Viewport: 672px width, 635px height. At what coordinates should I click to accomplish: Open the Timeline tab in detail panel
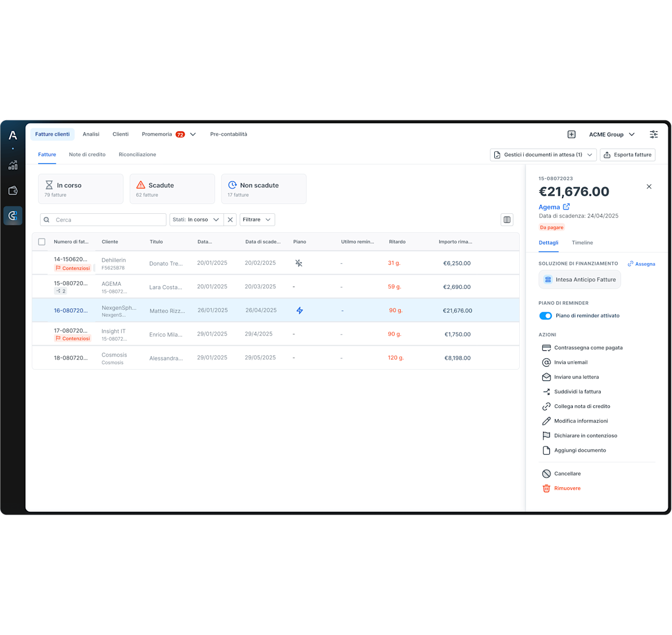(582, 243)
